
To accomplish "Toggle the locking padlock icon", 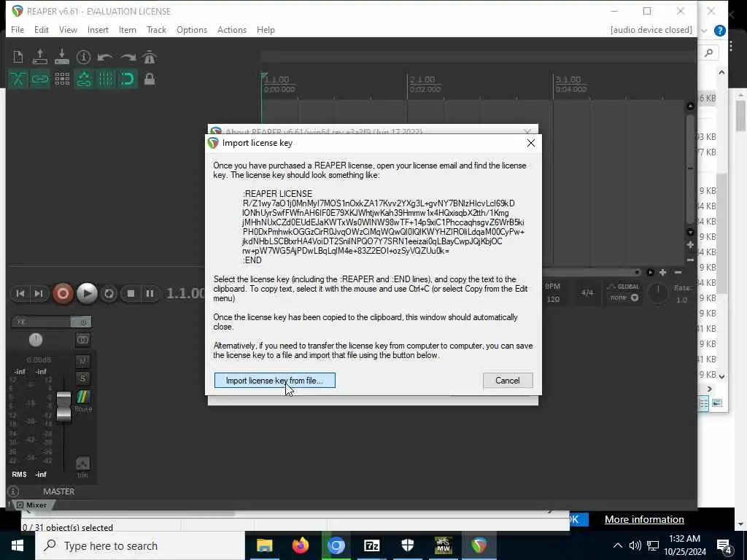I will click(150, 79).
